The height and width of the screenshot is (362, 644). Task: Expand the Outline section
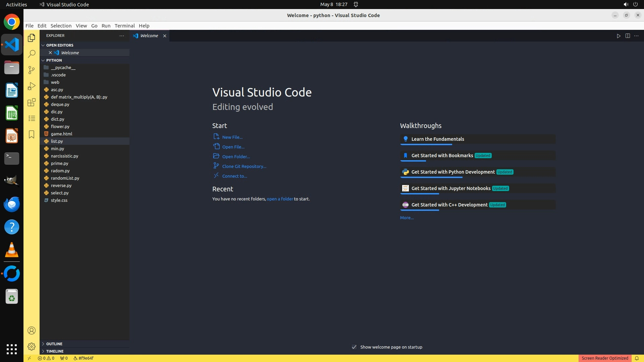tap(54, 344)
